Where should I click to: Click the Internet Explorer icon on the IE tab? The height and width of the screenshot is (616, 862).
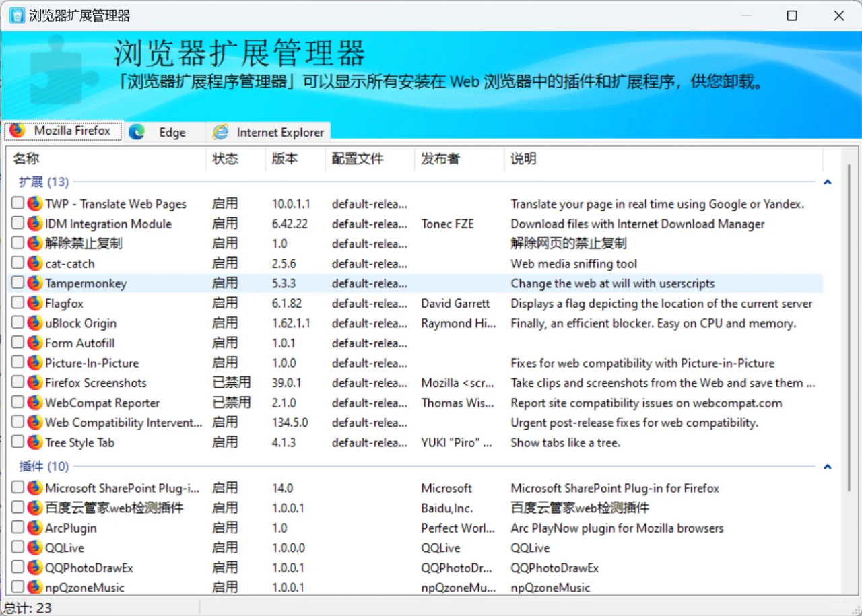tap(220, 132)
